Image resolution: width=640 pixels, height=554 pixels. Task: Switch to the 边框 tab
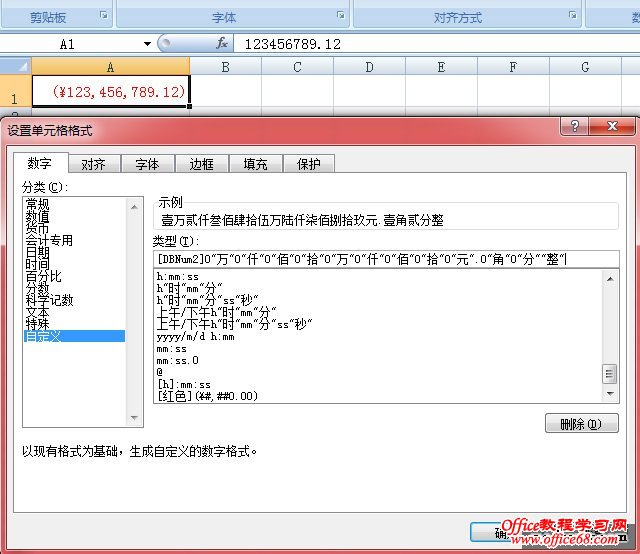pyautogui.click(x=201, y=164)
